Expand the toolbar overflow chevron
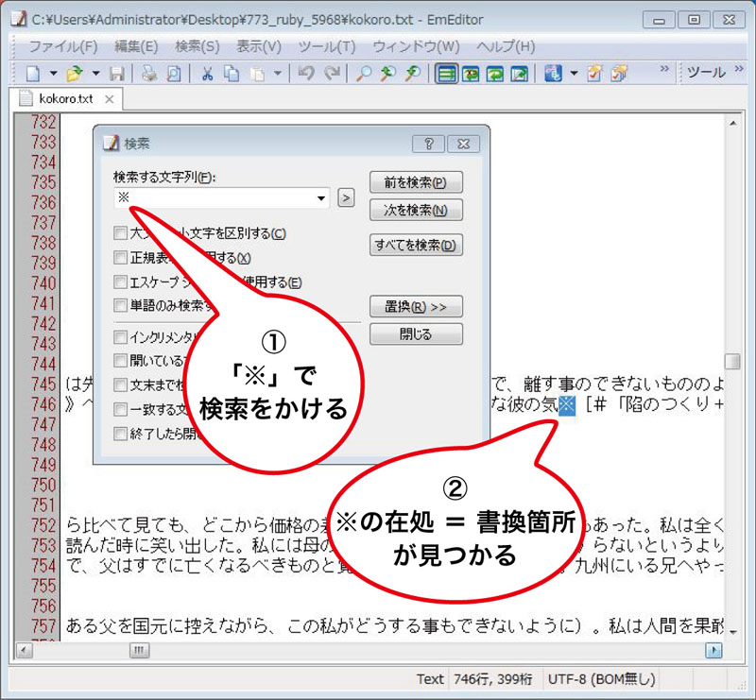Screen dimensions: 756x700 [x=664, y=68]
